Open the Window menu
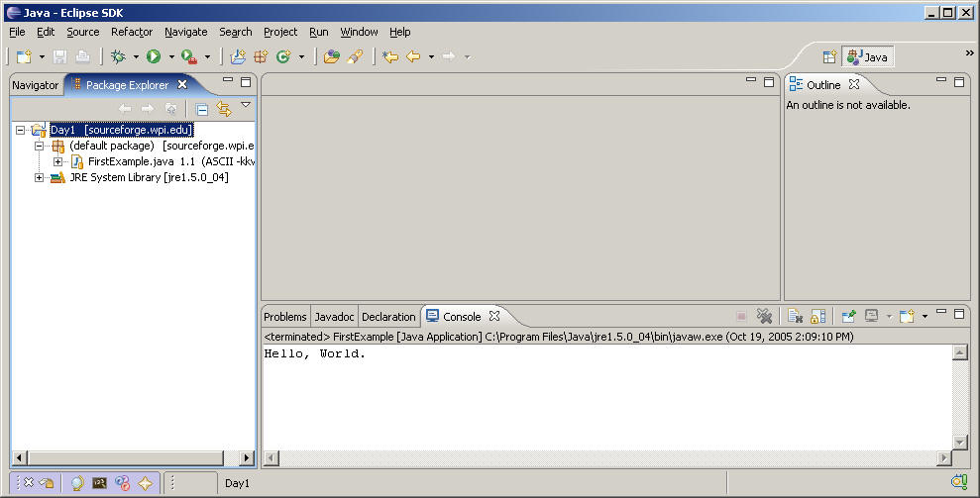Screen dimensions: 980x498 coord(359,32)
